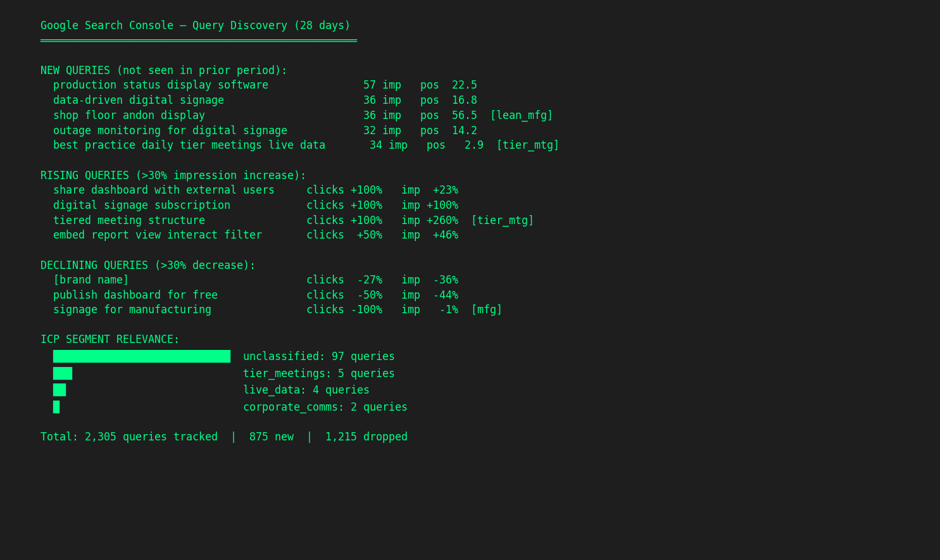The width and height of the screenshot is (940, 560).
Task: Select the NEW QUERIES section heading
Action: pyautogui.click(x=163, y=70)
